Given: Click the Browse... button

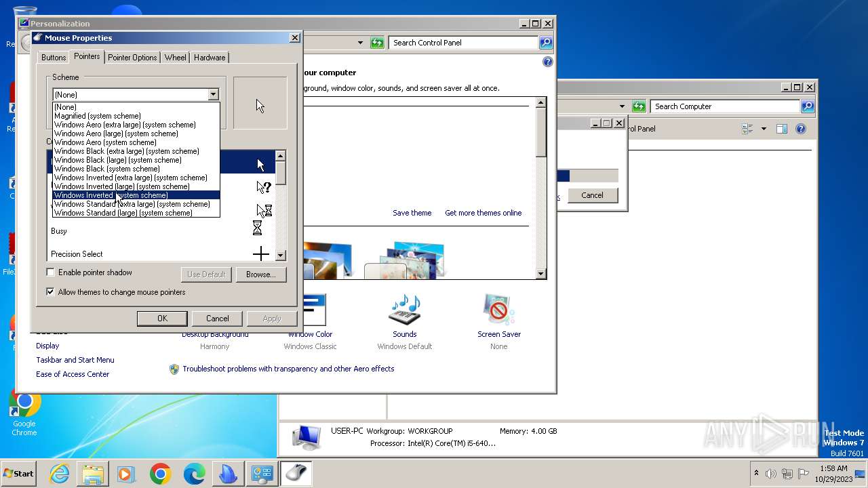Looking at the screenshot, I should click(261, 274).
